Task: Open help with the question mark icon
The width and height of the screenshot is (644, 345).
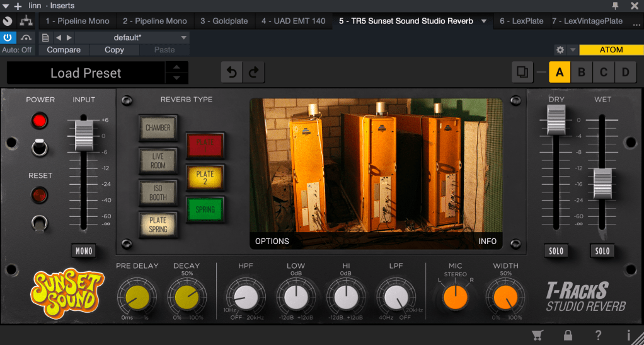Action: [598, 335]
